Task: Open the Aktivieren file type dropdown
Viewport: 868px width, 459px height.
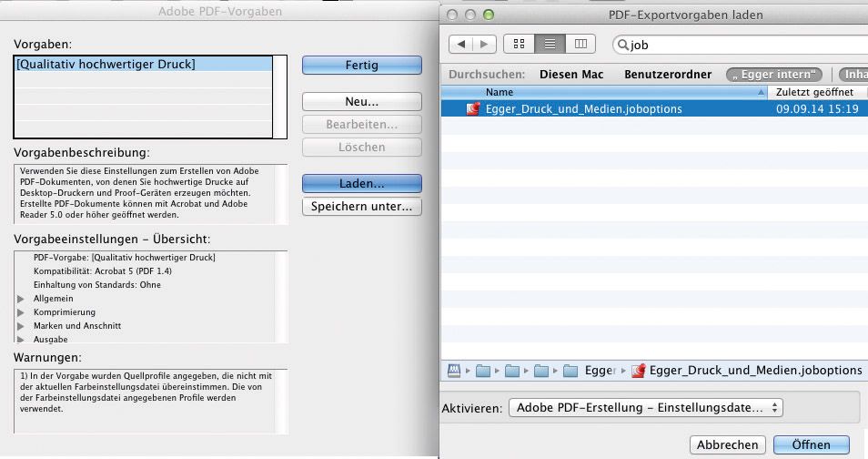Action: click(645, 407)
